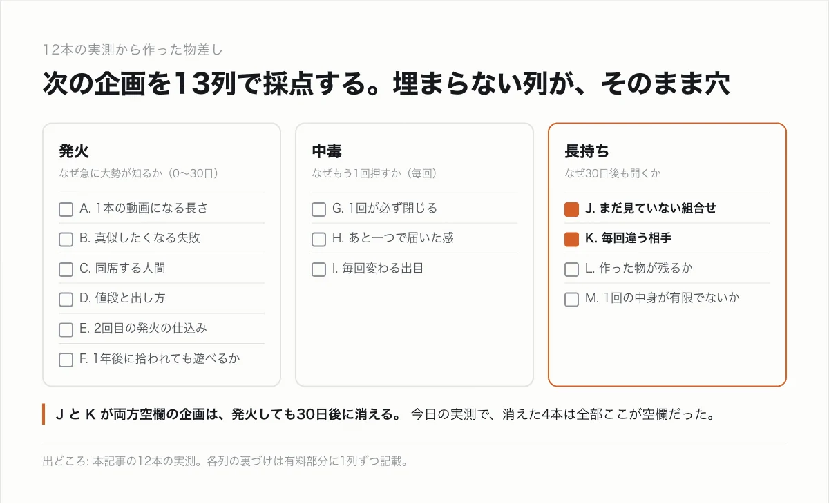This screenshot has height=504, width=829.
Task: Enable the F. 1年後に拾われても遊べるか checkbox
Action: (x=66, y=360)
